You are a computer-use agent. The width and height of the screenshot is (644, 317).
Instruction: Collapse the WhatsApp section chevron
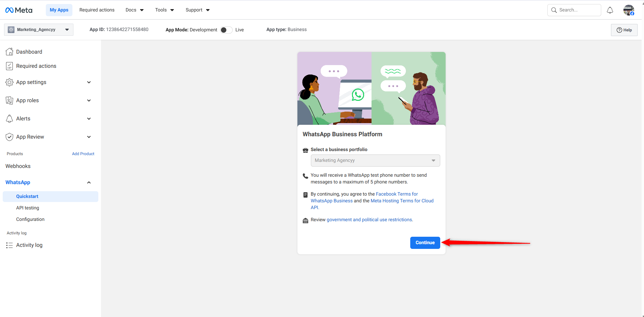[x=89, y=182]
